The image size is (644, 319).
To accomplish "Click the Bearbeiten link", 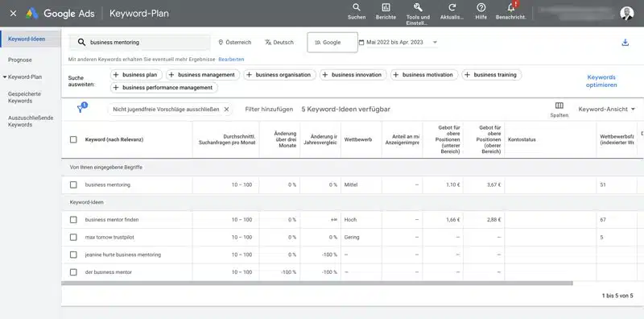I will pos(231,59).
